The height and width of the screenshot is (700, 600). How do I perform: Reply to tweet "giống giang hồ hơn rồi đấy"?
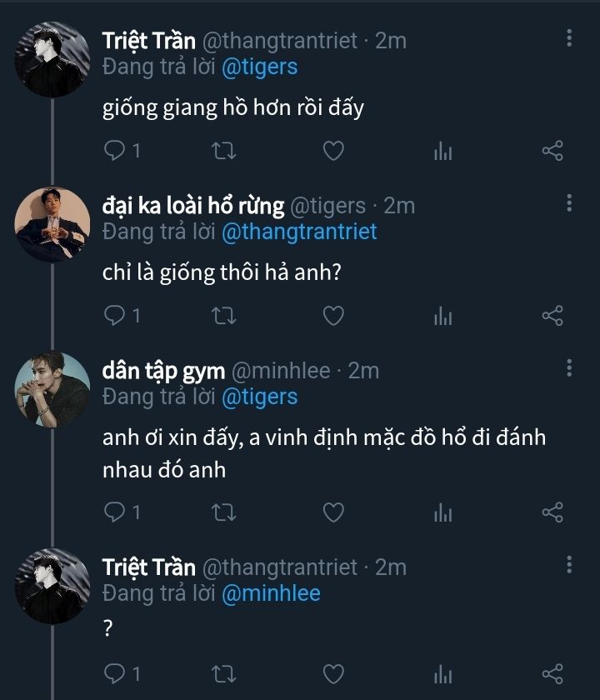tap(115, 151)
